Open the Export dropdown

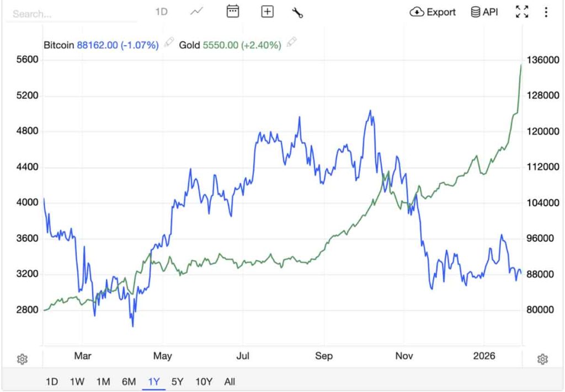(x=433, y=12)
